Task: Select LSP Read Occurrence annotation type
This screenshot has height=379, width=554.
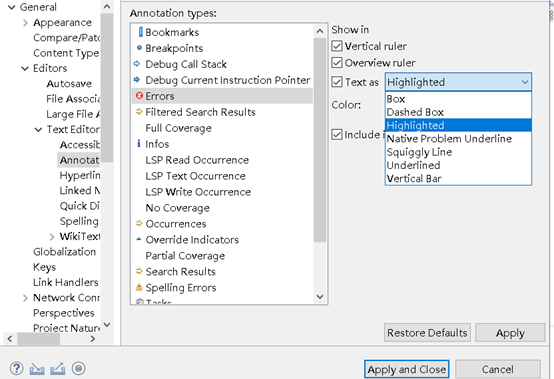Action: click(x=197, y=160)
